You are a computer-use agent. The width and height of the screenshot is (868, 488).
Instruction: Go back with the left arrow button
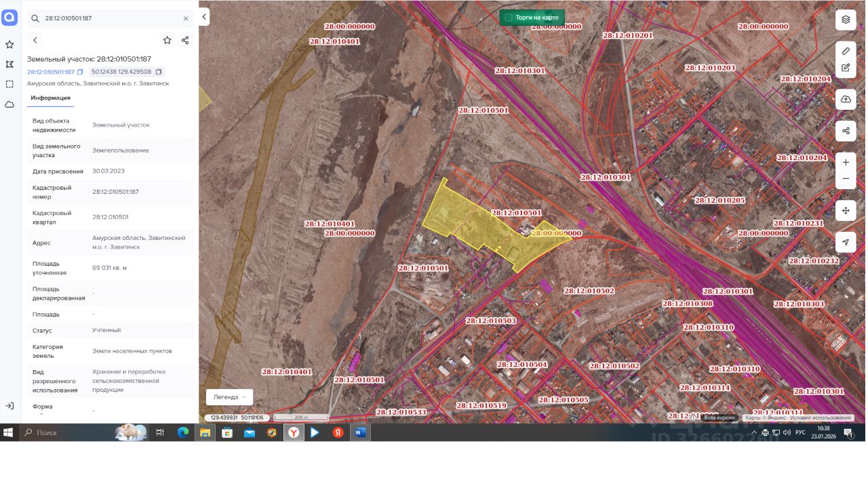pos(35,41)
